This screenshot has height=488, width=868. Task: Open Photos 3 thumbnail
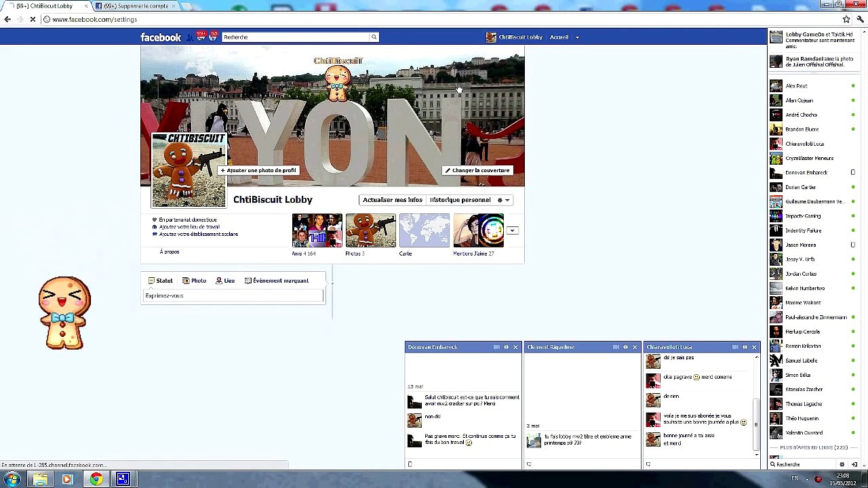(x=370, y=230)
